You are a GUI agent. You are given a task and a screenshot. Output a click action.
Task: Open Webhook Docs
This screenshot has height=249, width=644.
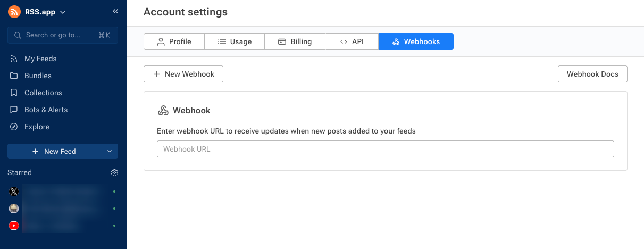[x=592, y=74]
